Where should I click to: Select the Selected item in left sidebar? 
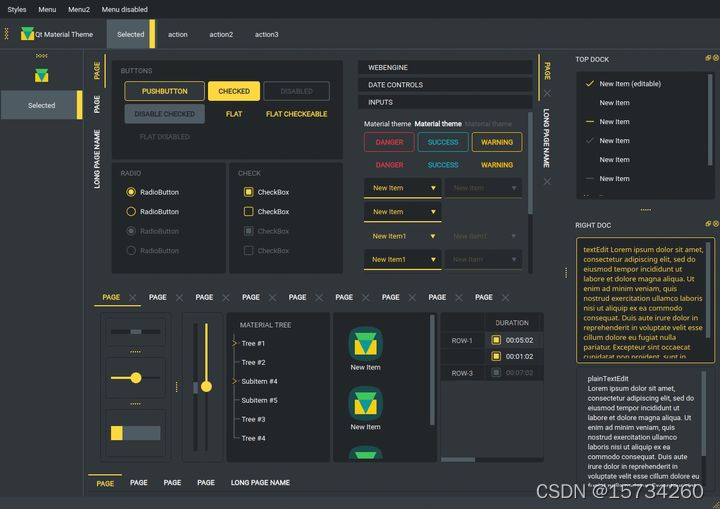click(41, 105)
